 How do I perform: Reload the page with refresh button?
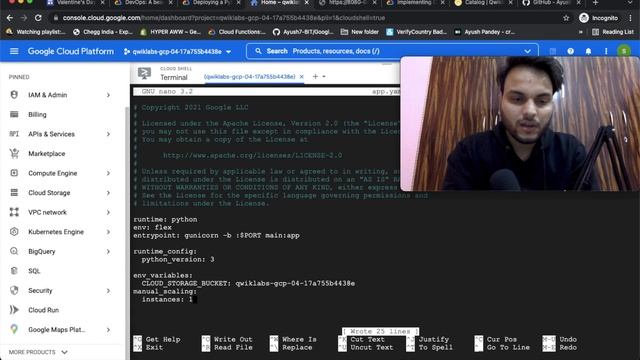point(38,18)
